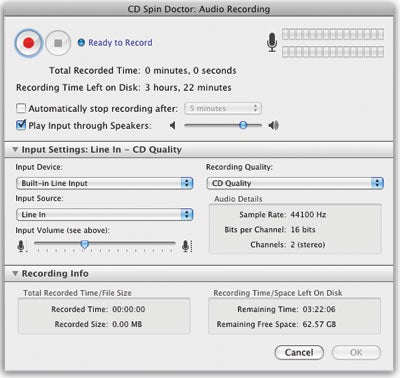Click the Audio Details label
Image resolution: width=400 pixels, height=378 pixels.
(x=238, y=199)
